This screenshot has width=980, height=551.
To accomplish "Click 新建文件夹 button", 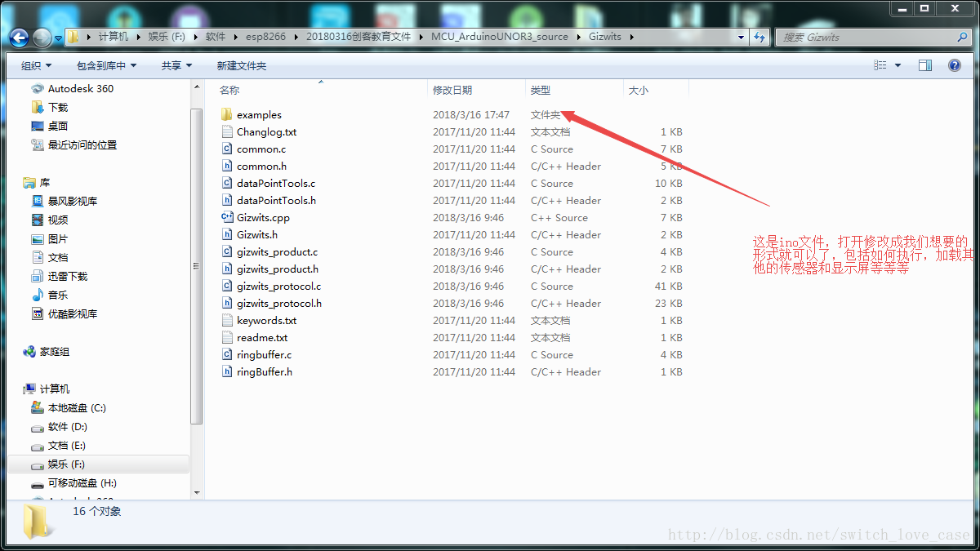I will click(x=241, y=65).
